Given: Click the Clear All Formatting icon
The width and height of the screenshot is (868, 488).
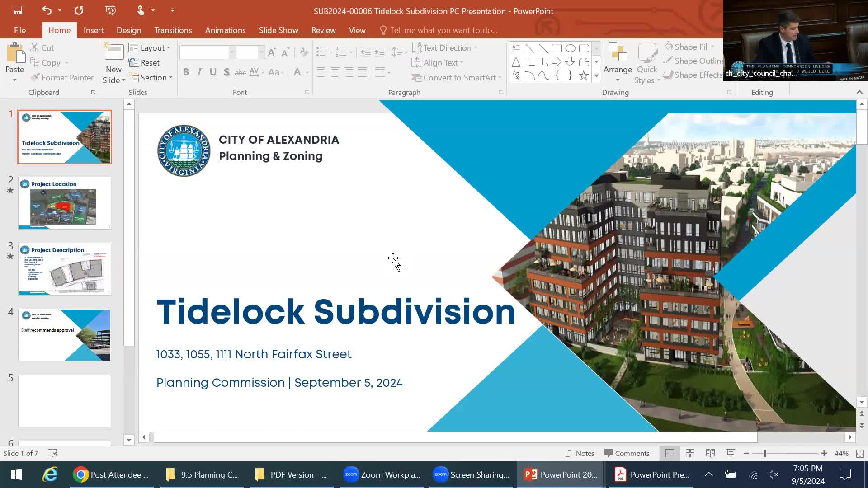Looking at the screenshot, I should [303, 52].
